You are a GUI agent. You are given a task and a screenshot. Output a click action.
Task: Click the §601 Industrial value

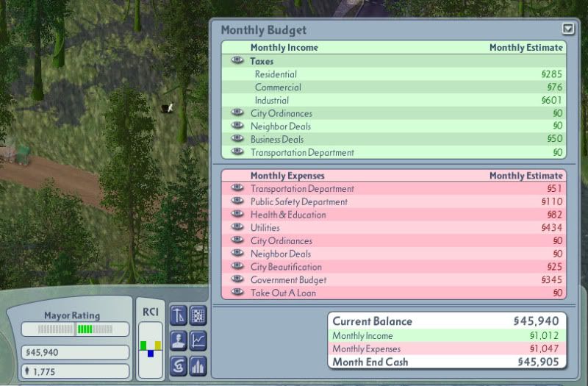552,100
